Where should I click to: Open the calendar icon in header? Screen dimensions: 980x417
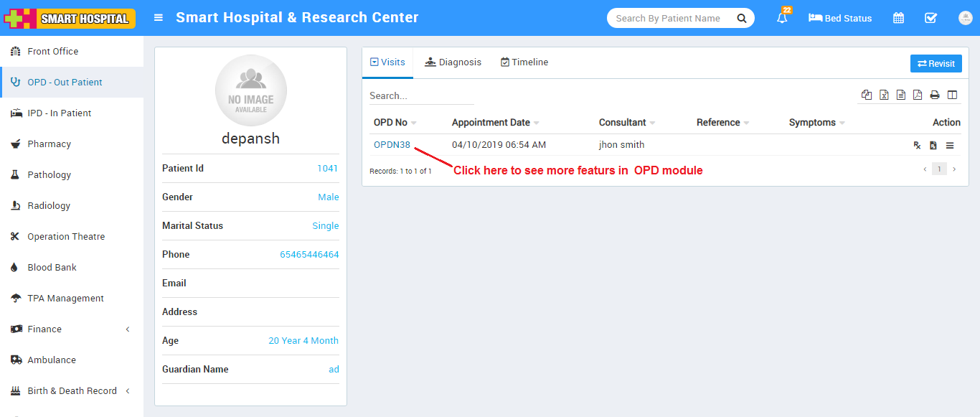tap(898, 19)
